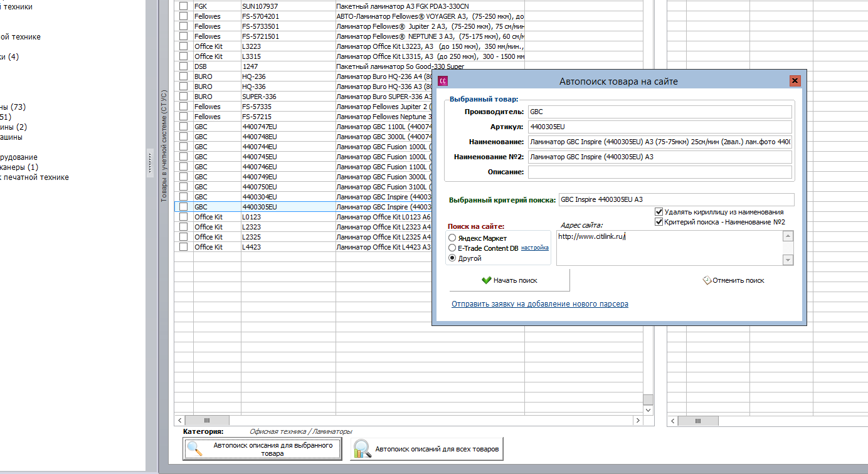This screenshot has height=474, width=868.
Task: Click the 4400746EU article cell
Action: click(288, 167)
